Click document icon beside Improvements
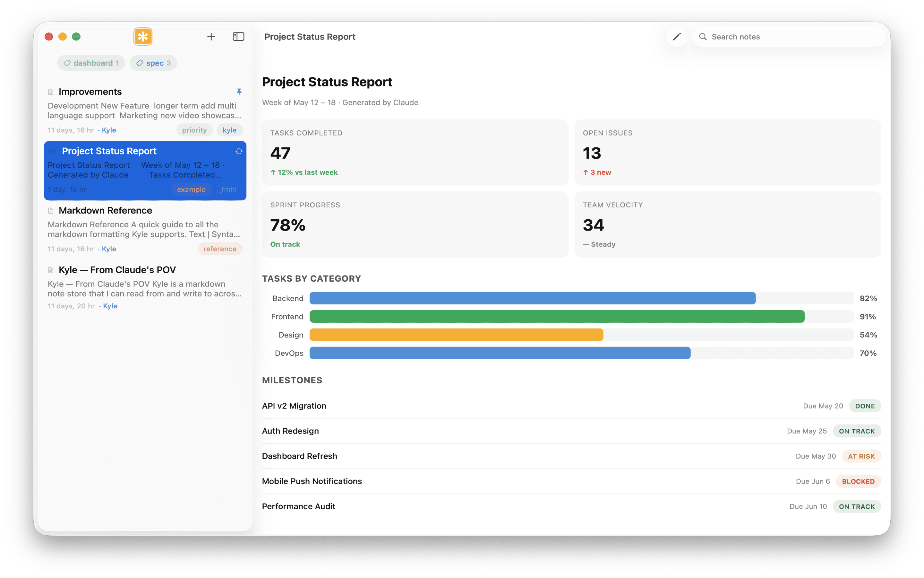This screenshot has height=578, width=924. point(51,92)
